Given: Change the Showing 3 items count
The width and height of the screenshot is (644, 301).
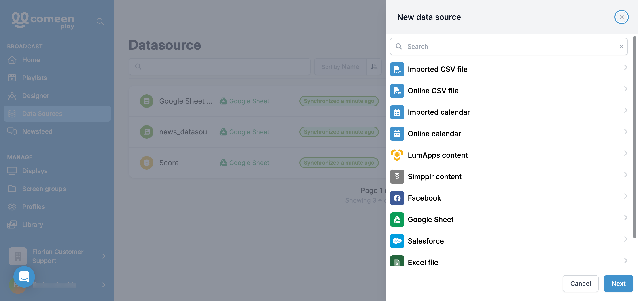Looking at the screenshot, I should click(x=377, y=201).
